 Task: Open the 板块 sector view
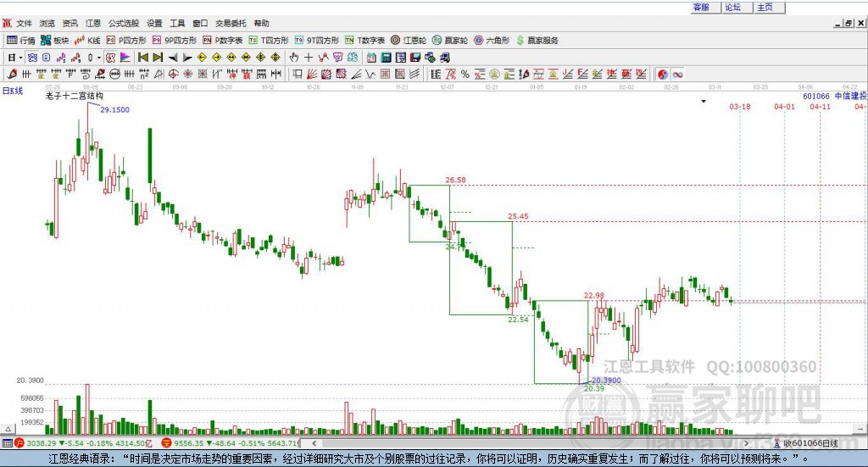pyautogui.click(x=55, y=41)
